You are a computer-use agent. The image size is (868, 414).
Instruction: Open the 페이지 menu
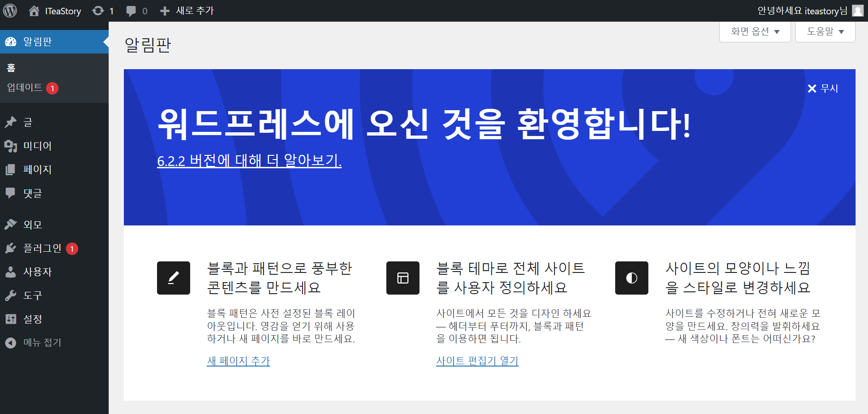(54, 170)
